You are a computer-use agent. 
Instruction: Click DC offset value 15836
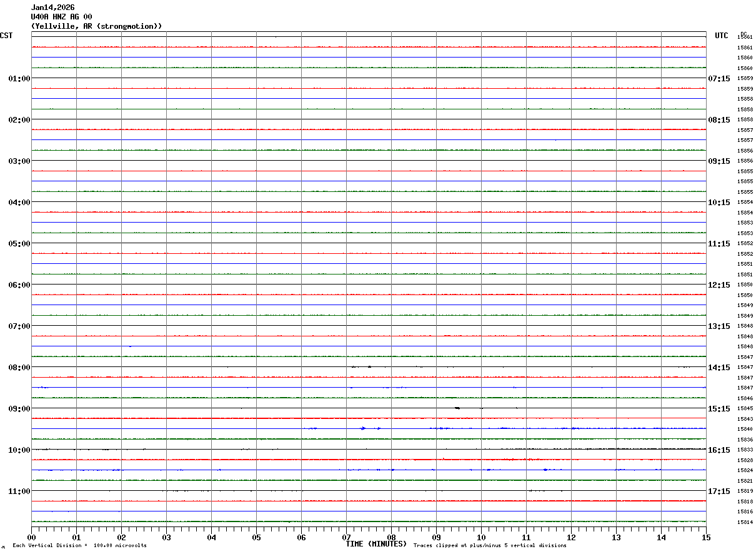(x=745, y=440)
